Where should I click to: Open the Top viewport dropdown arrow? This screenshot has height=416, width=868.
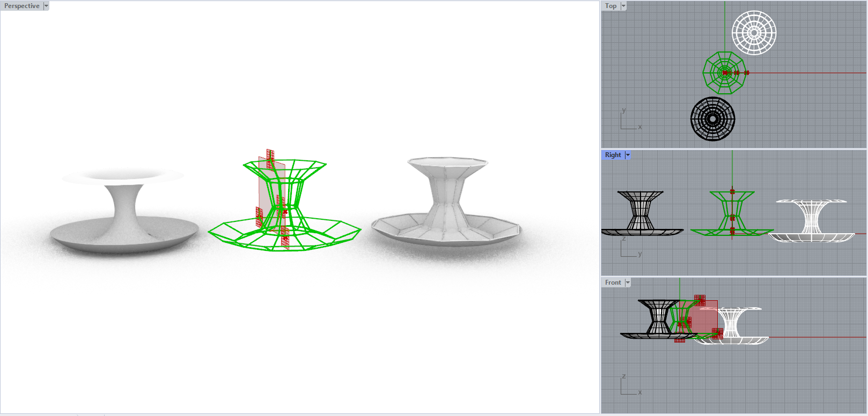click(623, 6)
